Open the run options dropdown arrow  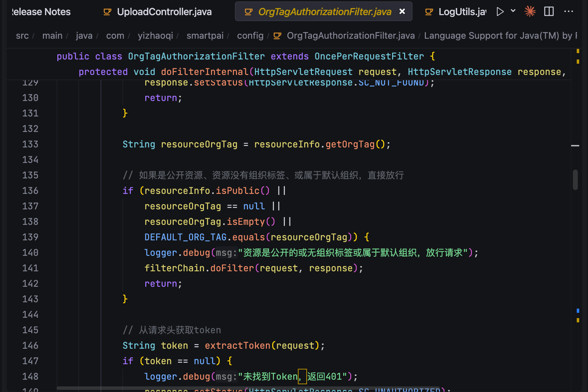click(513, 11)
